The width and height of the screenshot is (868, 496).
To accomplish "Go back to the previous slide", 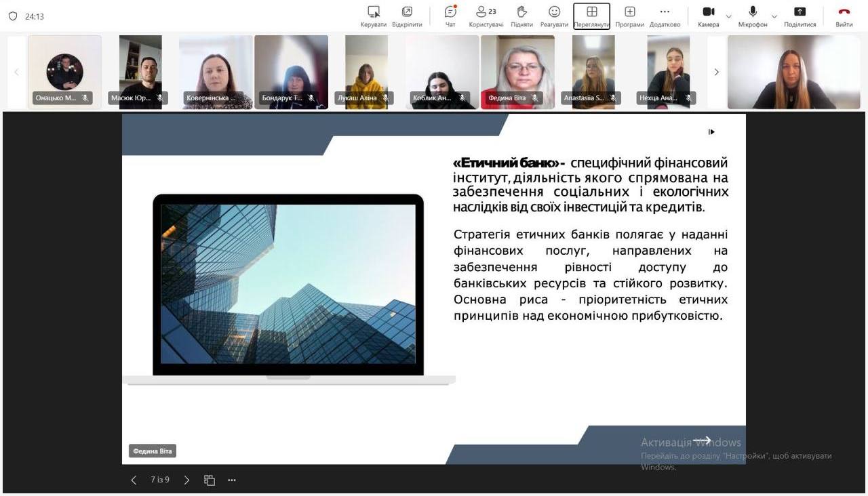I will (134, 480).
